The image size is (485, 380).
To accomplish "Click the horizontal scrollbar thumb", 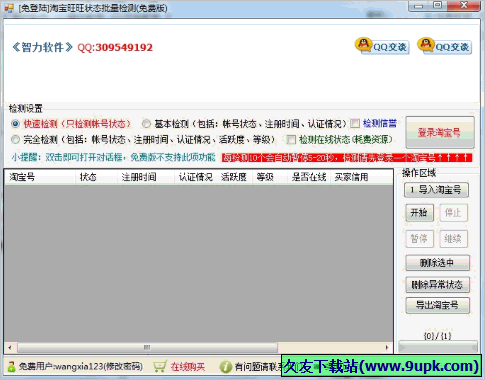I will pos(147,347).
